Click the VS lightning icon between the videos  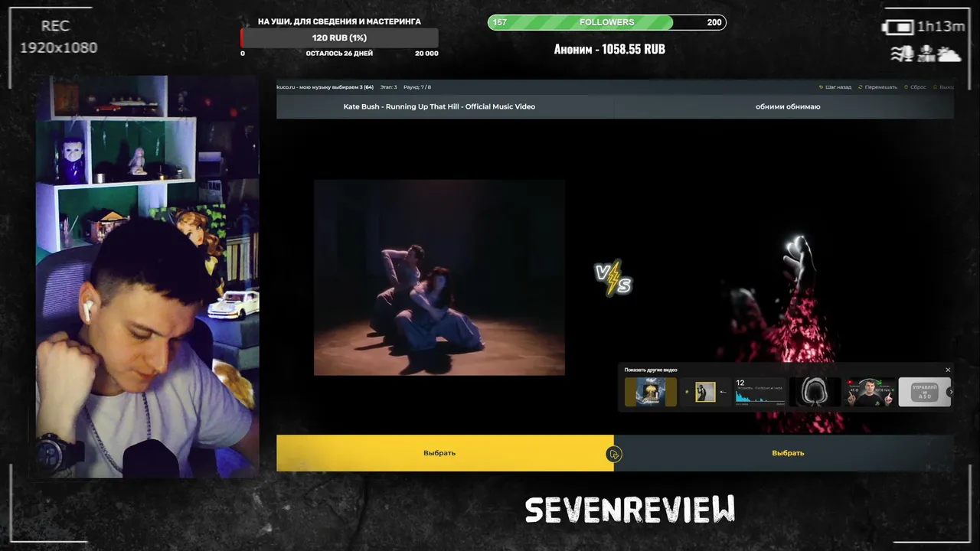click(613, 279)
